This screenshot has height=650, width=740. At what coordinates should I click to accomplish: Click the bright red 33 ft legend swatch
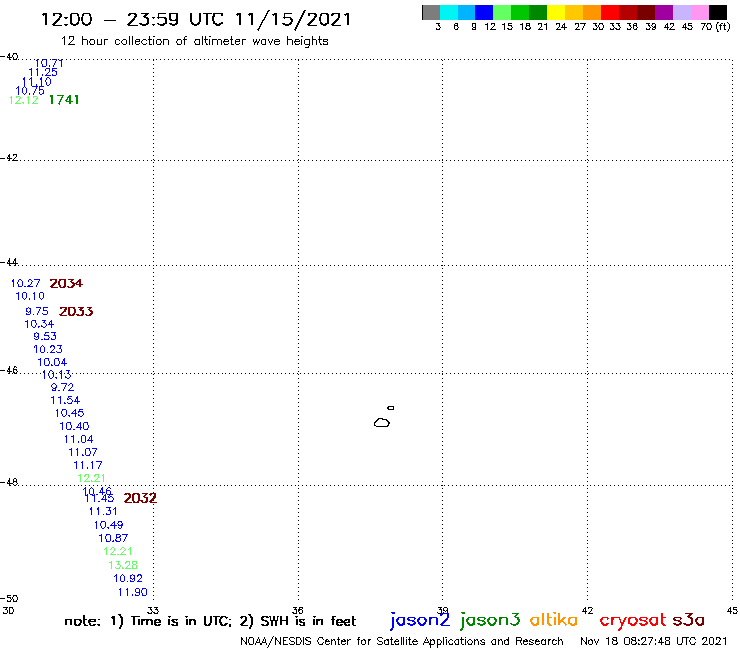tap(610, 12)
